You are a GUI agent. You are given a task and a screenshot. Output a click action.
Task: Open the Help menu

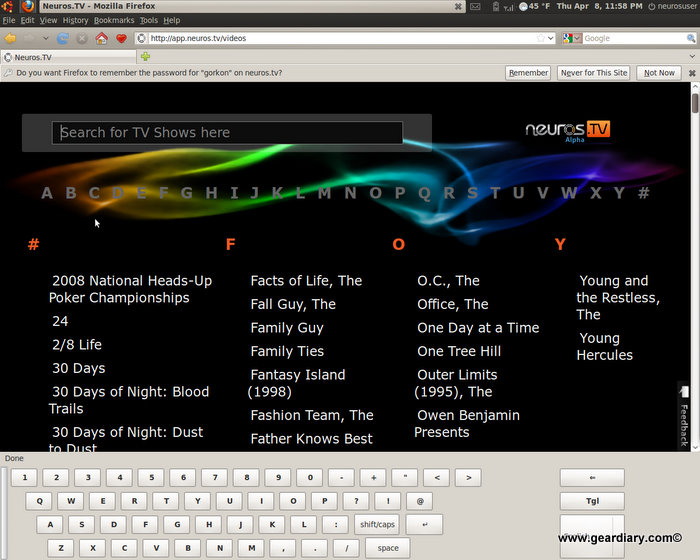pyautogui.click(x=171, y=20)
